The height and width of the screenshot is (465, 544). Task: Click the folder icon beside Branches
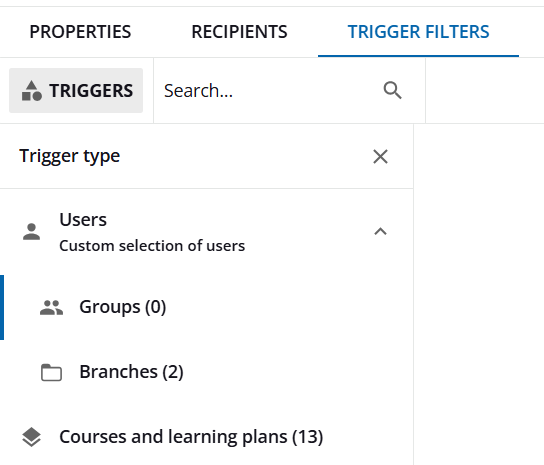[51, 372]
